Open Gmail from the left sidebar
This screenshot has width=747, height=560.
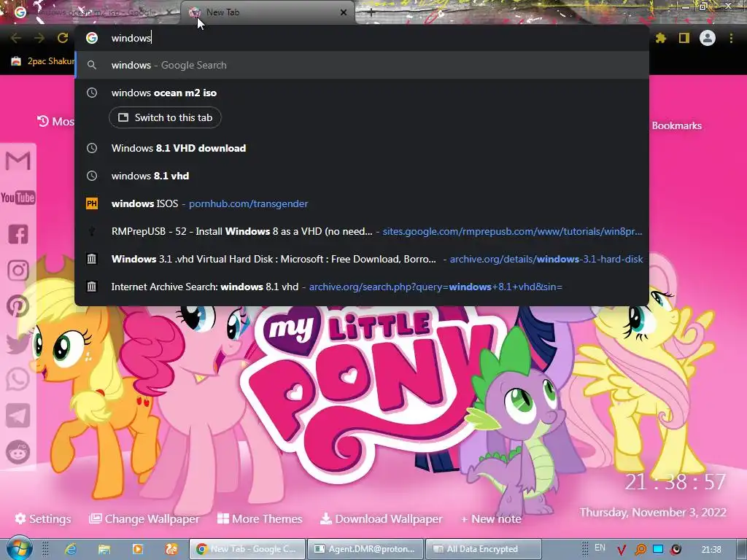tap(18, 161)
